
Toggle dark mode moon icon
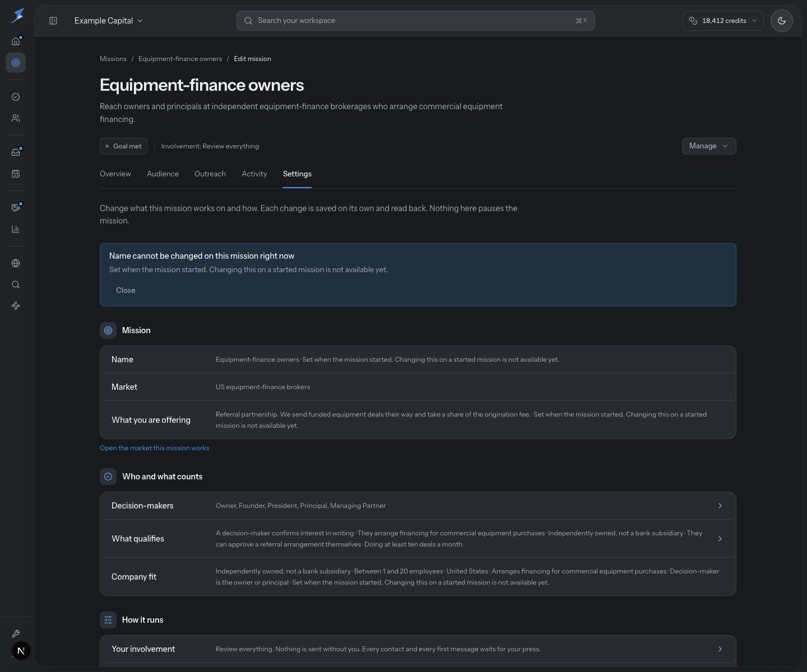coord(782,21)
